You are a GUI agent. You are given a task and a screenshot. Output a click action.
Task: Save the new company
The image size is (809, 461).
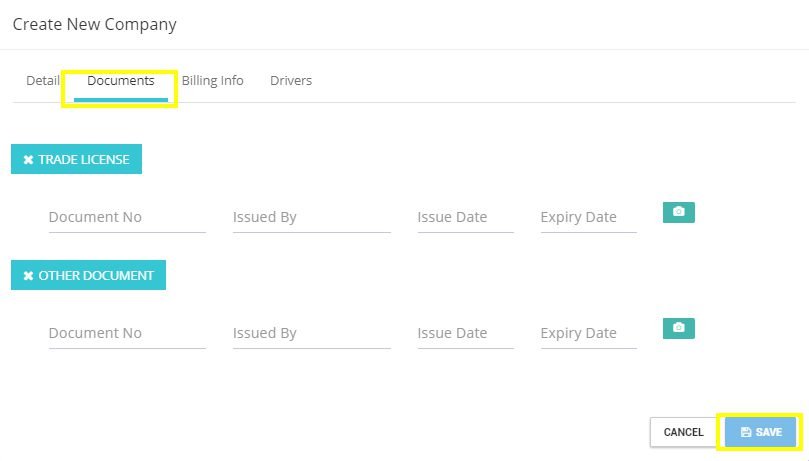point(761,432)
